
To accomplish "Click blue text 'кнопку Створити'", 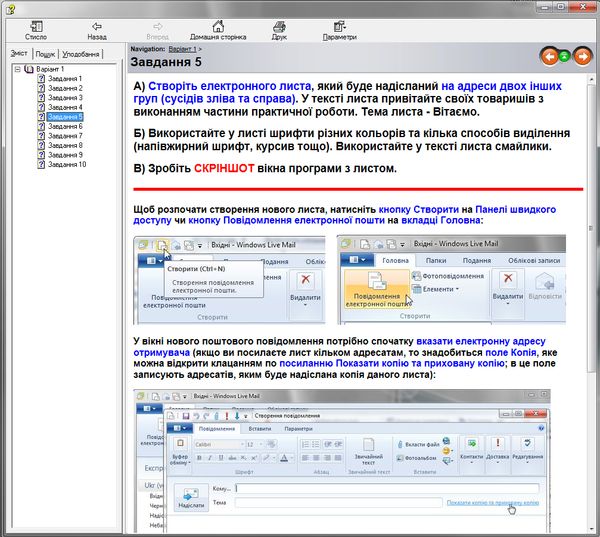I will click(x=418, y=209).
